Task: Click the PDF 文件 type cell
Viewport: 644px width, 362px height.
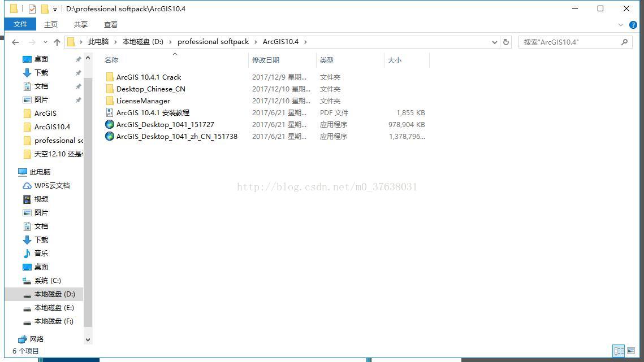Action: tap(334, 113)
